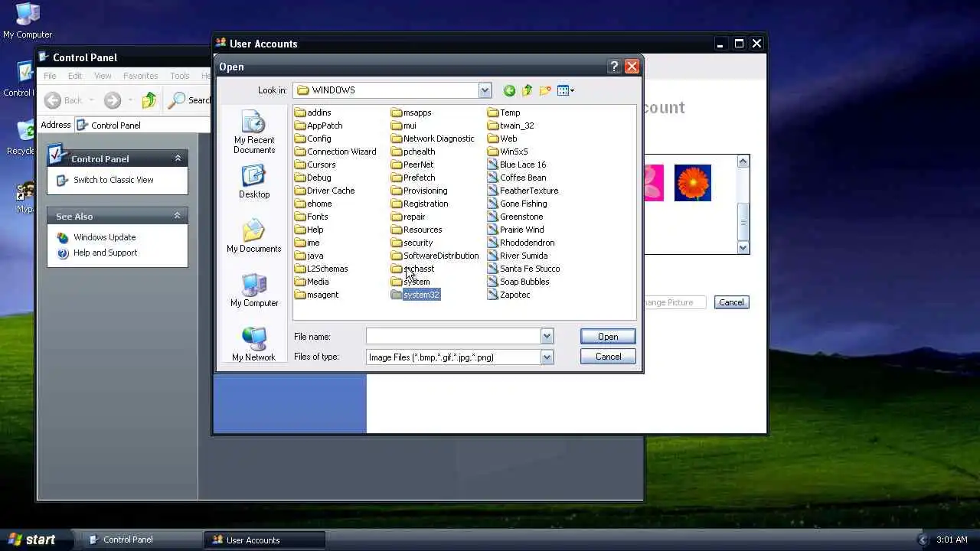Click the system tray expand arrow
The height and width of the screenshot is (551, 980).
tap(923, 540)
